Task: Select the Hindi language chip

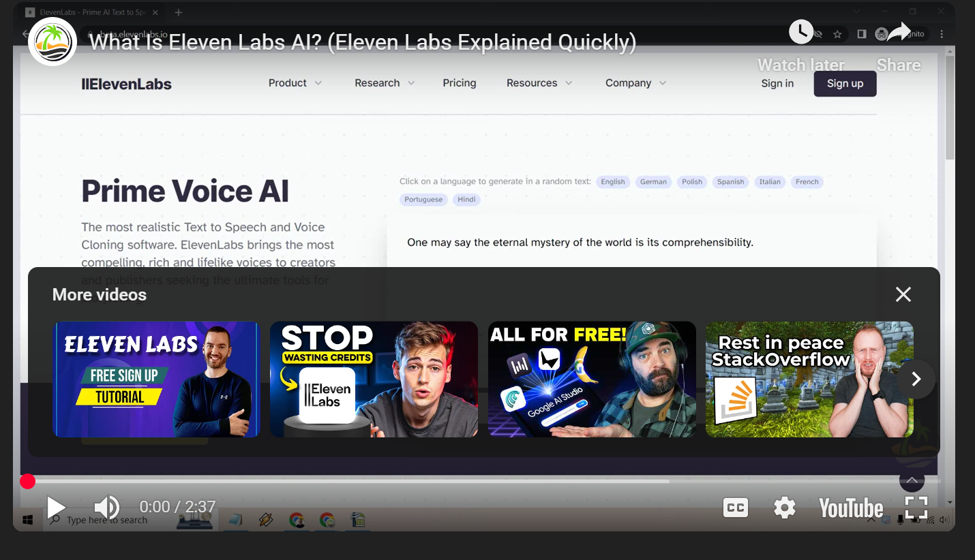Action: 467,200
